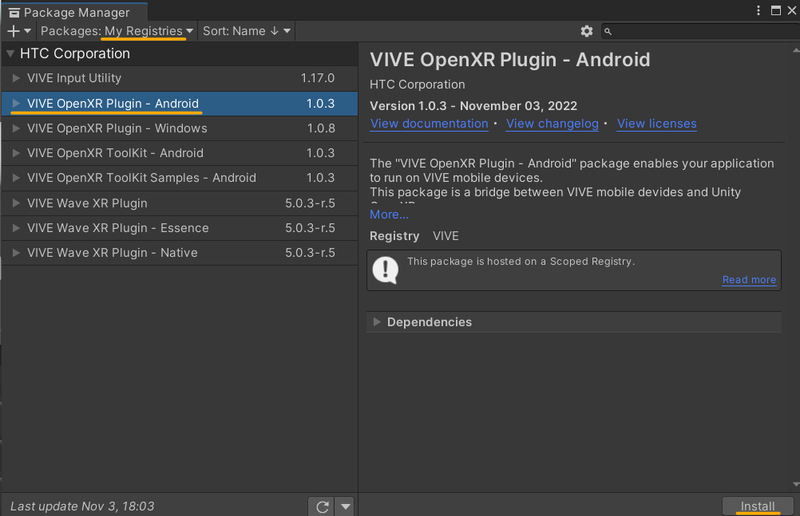This screenshot has height=516, width=800.
Task: Click version 1.17.0 of VIVE Input Utility
Action: (317, 78)
